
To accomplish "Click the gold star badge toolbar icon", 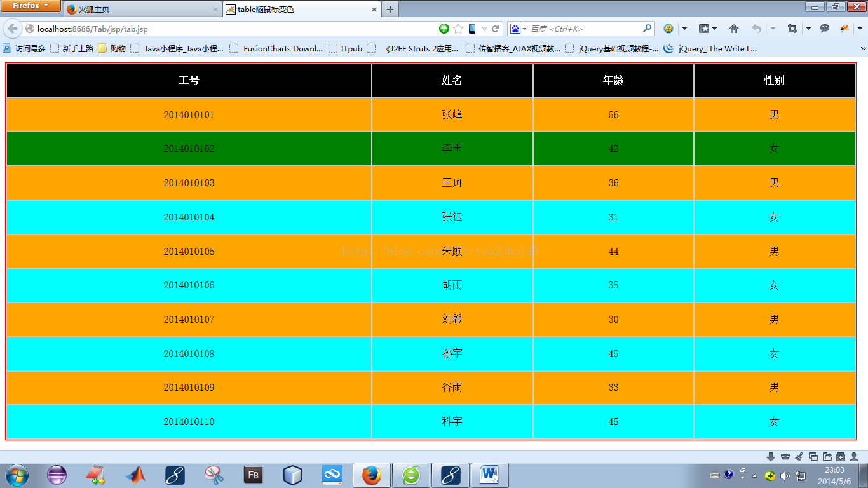I will pos(668,29).
